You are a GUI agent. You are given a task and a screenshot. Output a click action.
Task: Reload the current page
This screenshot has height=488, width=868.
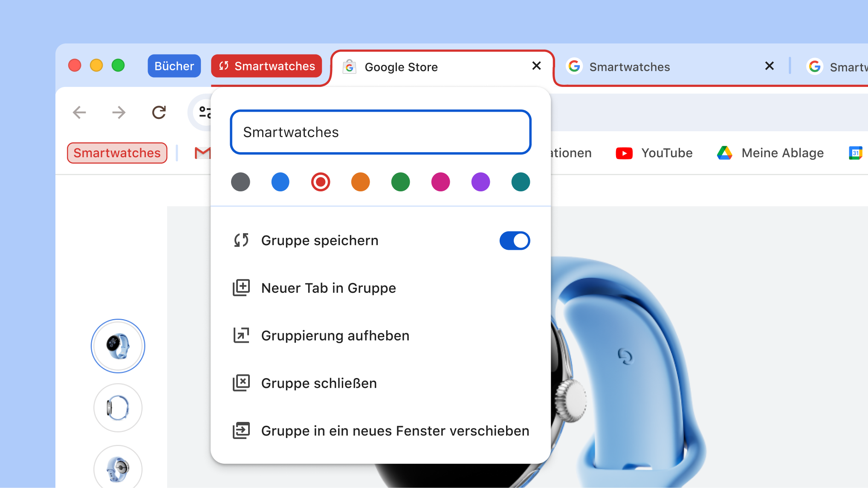pyautogui.click(x=159, y=112)
